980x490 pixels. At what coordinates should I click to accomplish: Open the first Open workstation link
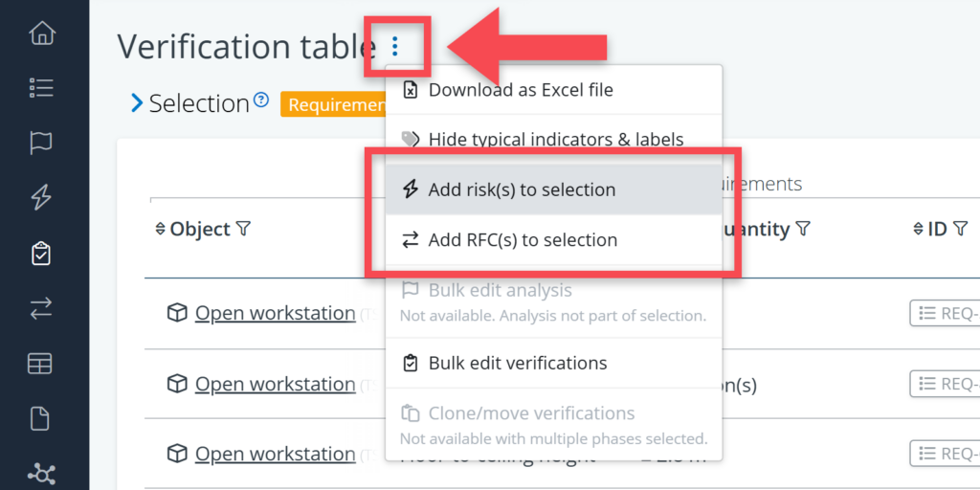pyautogui.click(x=275, y=314)
